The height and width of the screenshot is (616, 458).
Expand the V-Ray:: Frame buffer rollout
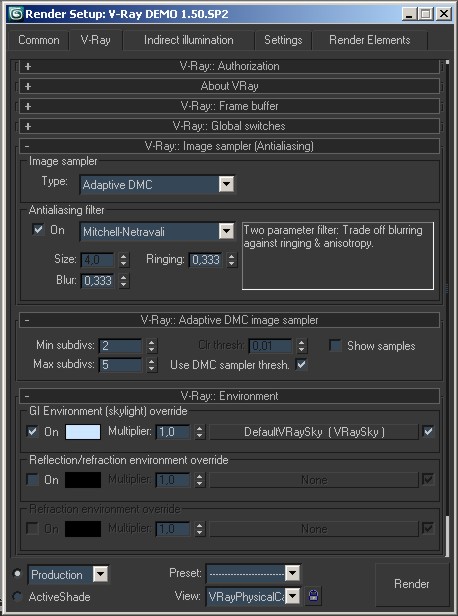pos(229,106)
